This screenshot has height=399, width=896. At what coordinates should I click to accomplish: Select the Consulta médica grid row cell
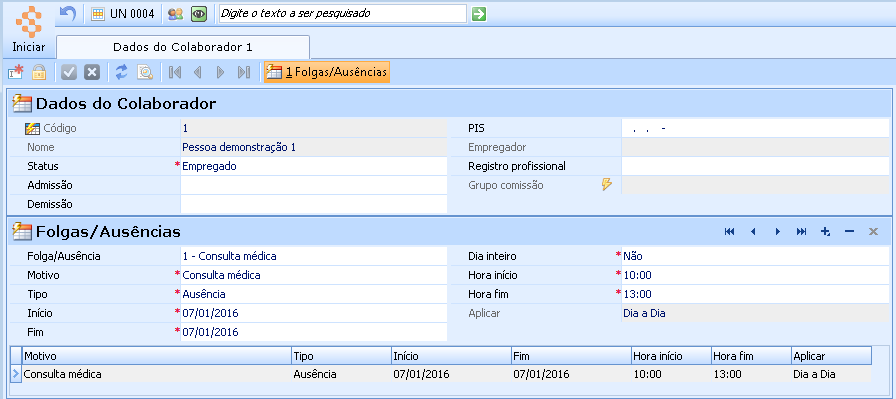point(157,374)
